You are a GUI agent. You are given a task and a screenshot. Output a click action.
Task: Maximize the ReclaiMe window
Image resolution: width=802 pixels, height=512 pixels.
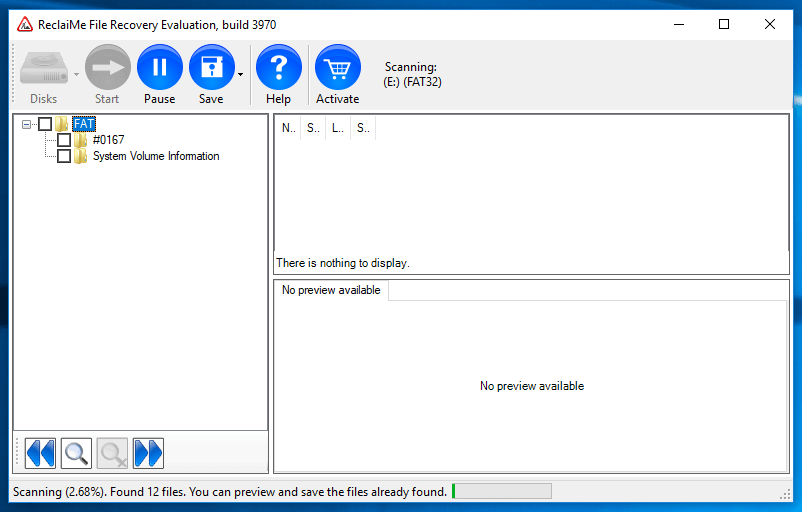click(724, 24)
